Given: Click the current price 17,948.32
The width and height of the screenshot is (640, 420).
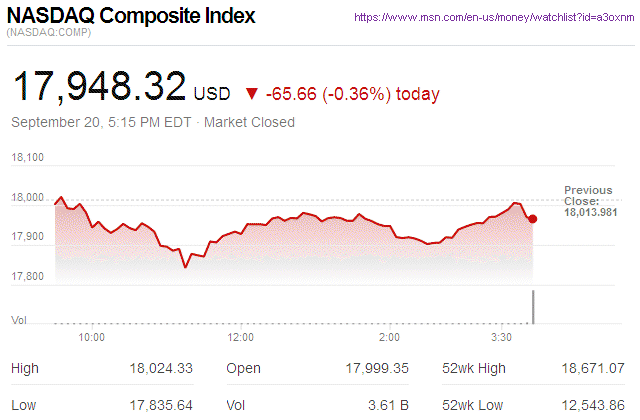Looking at the screenshot, I should click(99, 87).
